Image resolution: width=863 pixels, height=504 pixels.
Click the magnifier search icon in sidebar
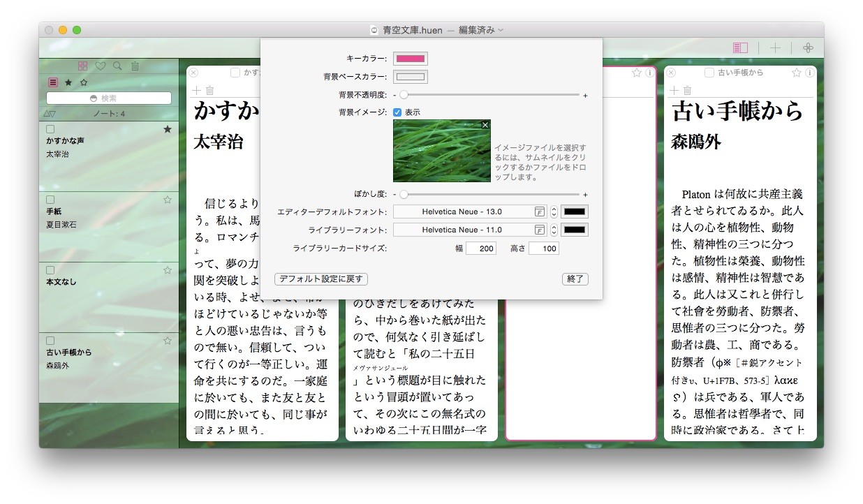coord(117,66)
